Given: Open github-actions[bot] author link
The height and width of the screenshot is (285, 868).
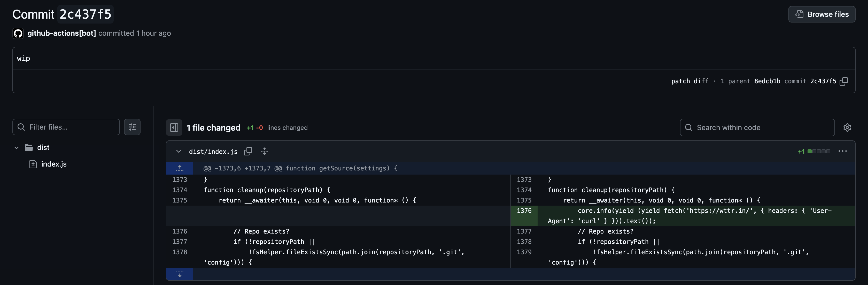Looking at the screenshot, I should click(62, 33).
